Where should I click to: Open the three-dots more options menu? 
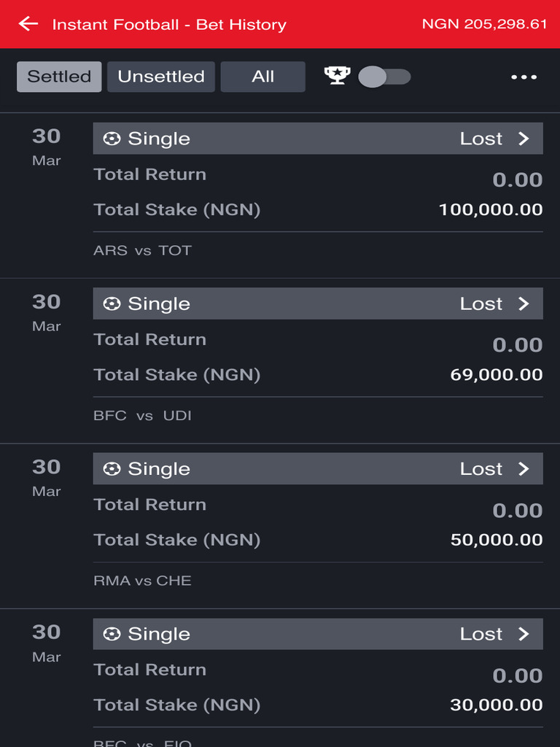pyautogui.click(x=524, y=77)
